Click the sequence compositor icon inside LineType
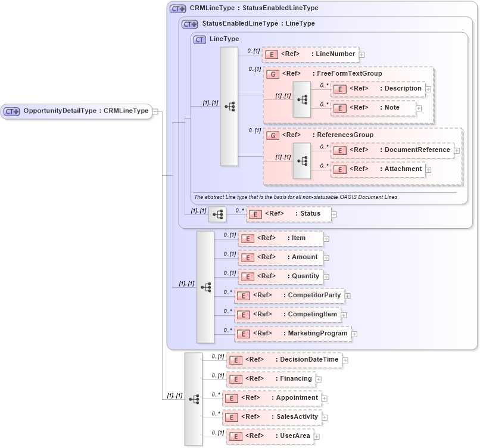The height and width of the screenshot is (448, 480). (229, 107)
